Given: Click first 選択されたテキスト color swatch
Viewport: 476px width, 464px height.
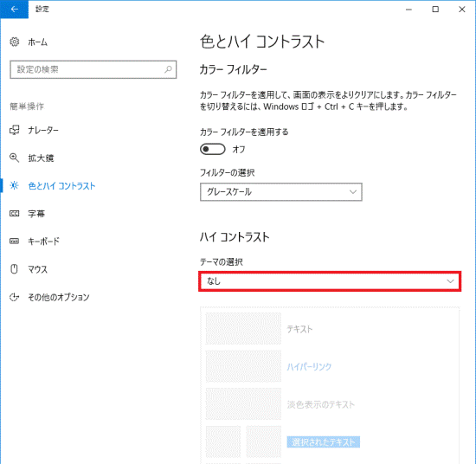Looking at the screenshot, I should [223, 441].
